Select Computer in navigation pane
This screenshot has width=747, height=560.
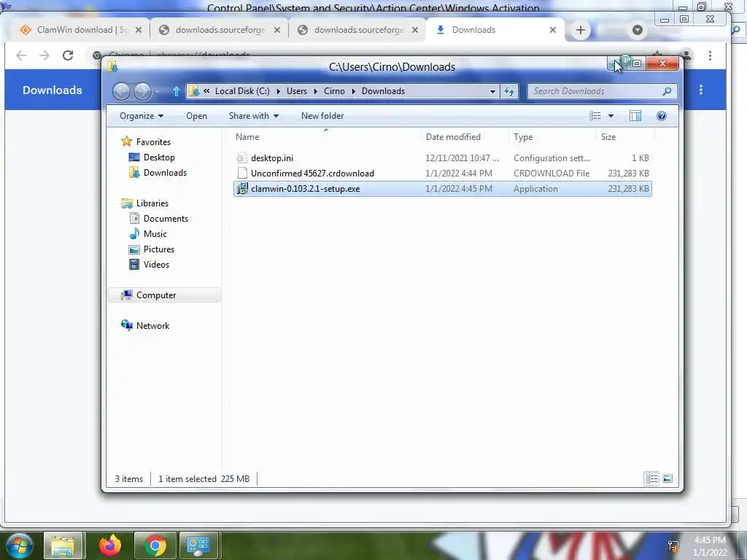(x=156, y=295)
